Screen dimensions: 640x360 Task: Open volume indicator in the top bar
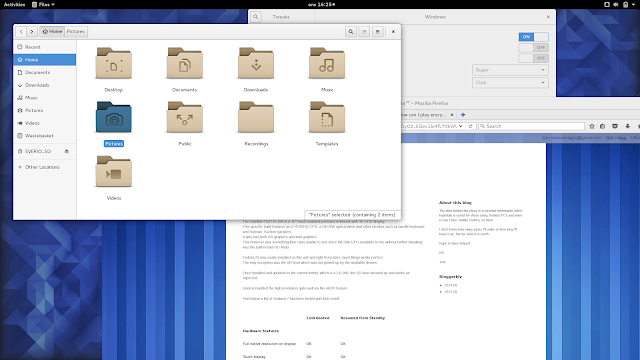tap(616, 4)
